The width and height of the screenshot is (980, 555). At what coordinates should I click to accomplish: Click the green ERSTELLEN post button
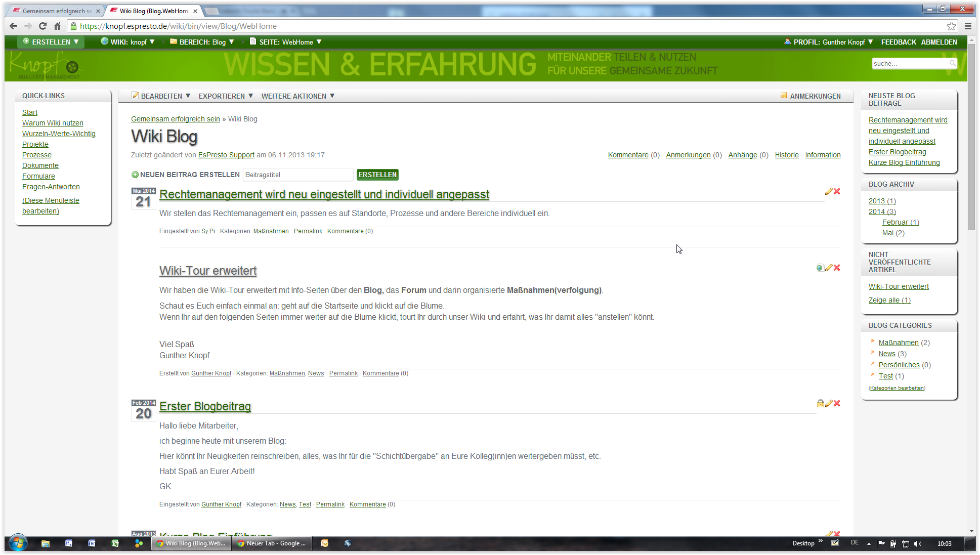[377, 175]
